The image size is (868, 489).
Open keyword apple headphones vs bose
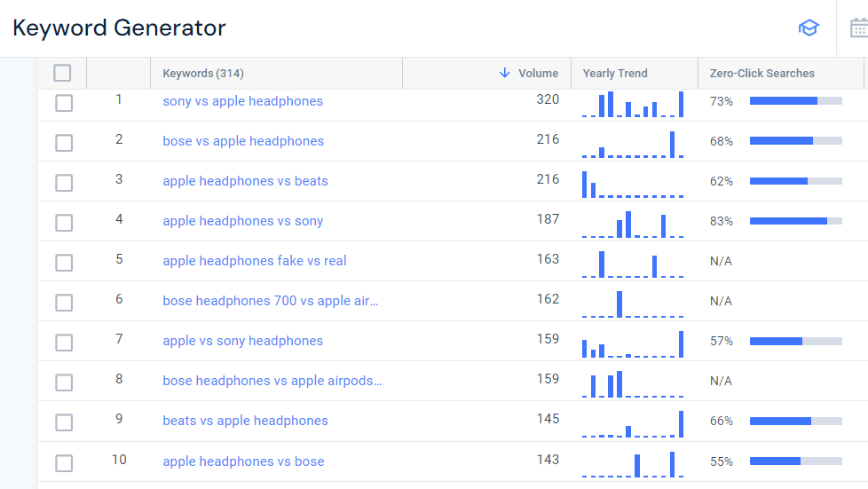click(243, 461)
